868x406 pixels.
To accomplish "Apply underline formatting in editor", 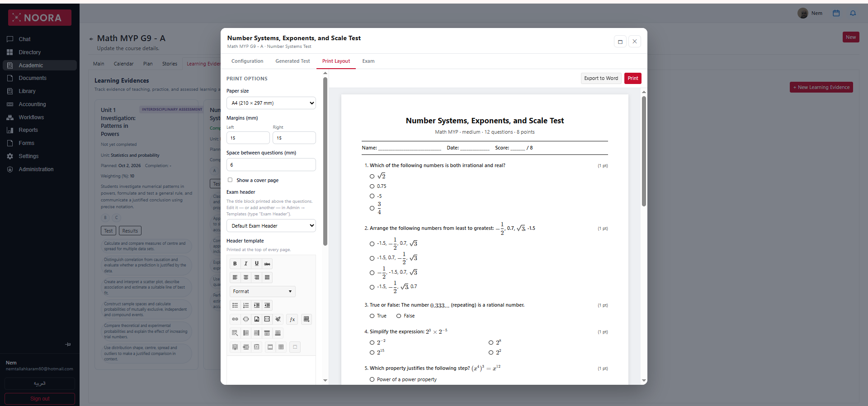I will [x=257, y=264].
